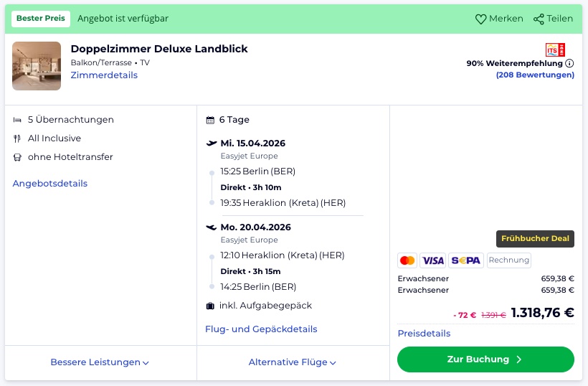588x386 pixels.
Task: Click the share icon next to Teilen
Action: pos(539,19)
